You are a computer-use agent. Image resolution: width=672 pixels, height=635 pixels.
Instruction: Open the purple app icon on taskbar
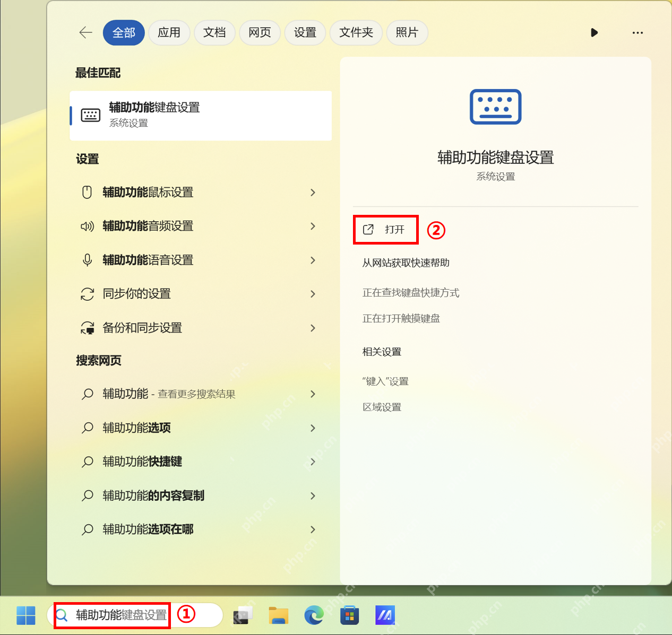(385, 615)
